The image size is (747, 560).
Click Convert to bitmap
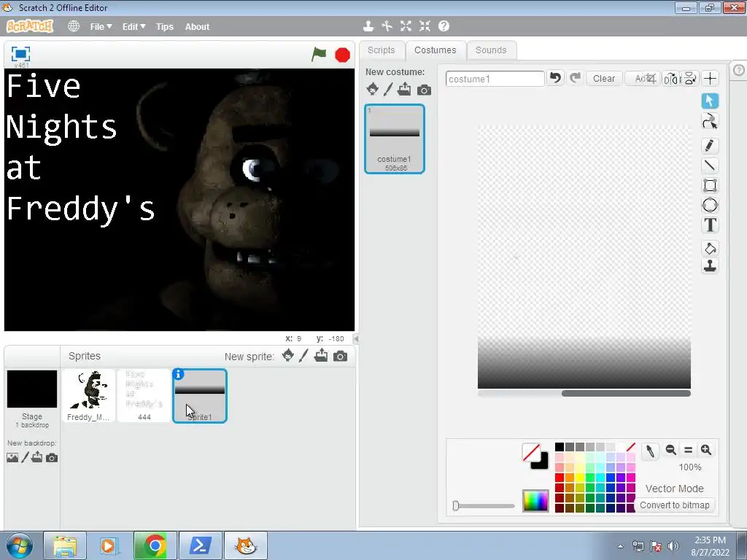(x=675, y=505)
